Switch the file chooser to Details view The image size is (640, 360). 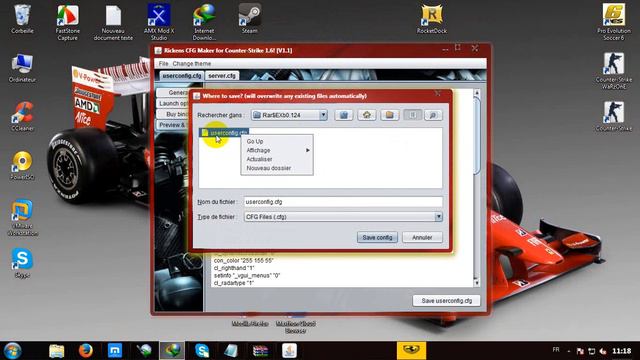[433, 115]
